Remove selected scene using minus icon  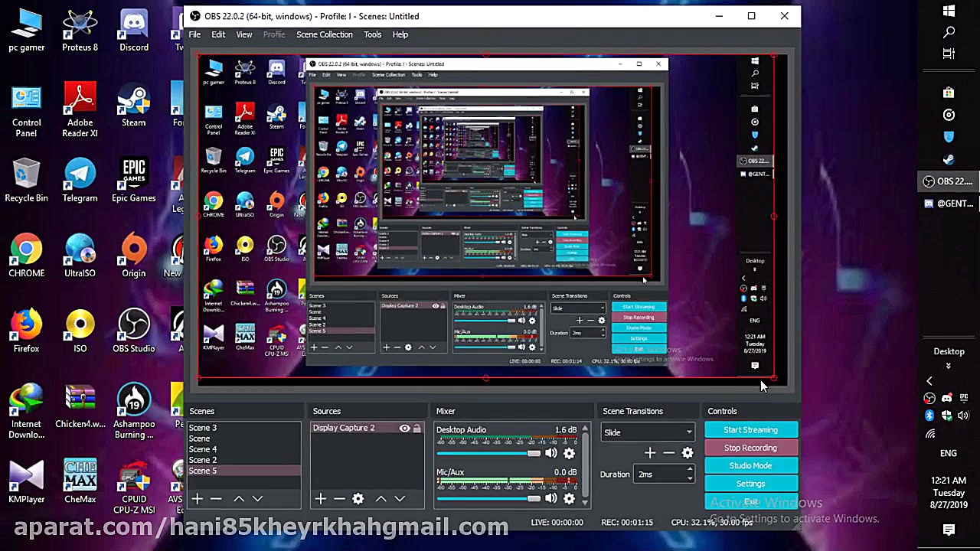216,499
